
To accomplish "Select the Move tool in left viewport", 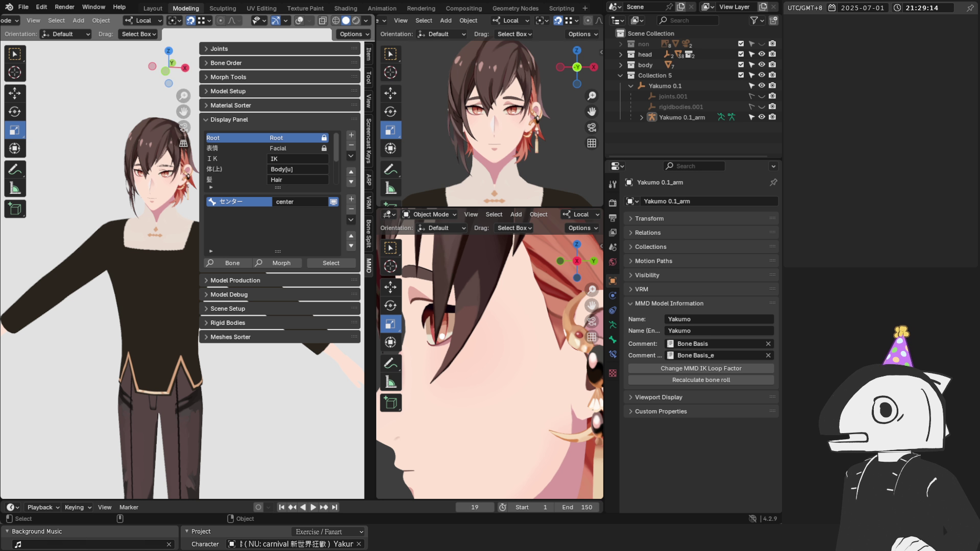I will tap(15, 93).
